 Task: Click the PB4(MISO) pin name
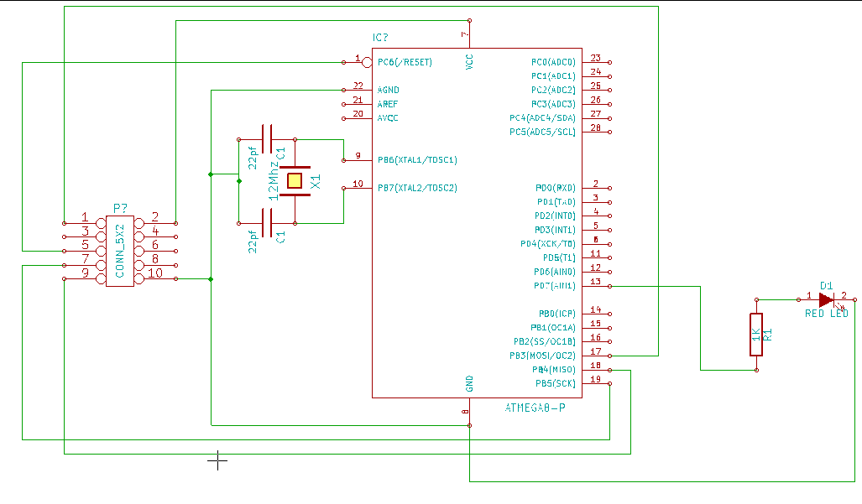tap(554, 370)
